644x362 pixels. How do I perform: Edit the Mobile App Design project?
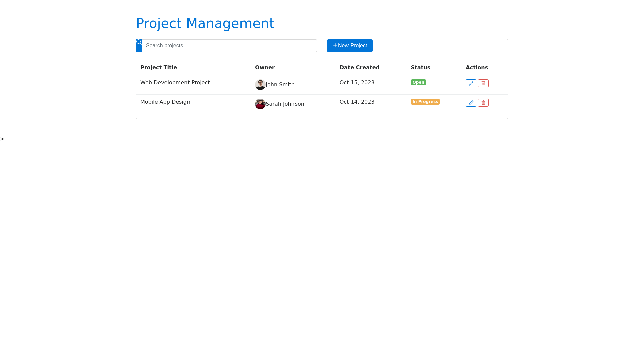click(x=471, y=103)
